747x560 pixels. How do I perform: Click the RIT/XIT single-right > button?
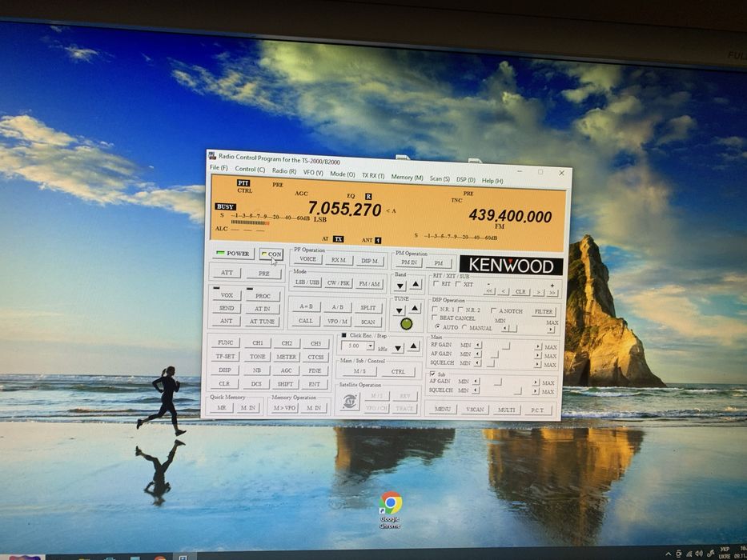(x=538, y=292)
